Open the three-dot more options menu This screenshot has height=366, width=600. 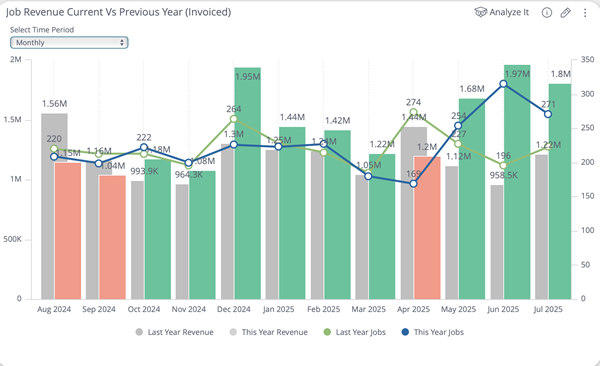coord(585,13)
